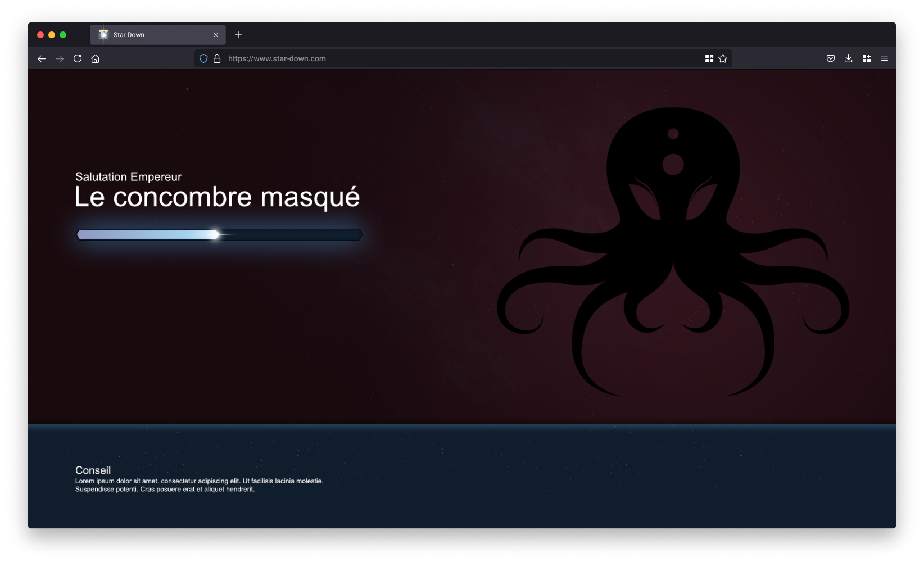Focus the star-down.com address field
924x562 pixels.
coord(450,58)
